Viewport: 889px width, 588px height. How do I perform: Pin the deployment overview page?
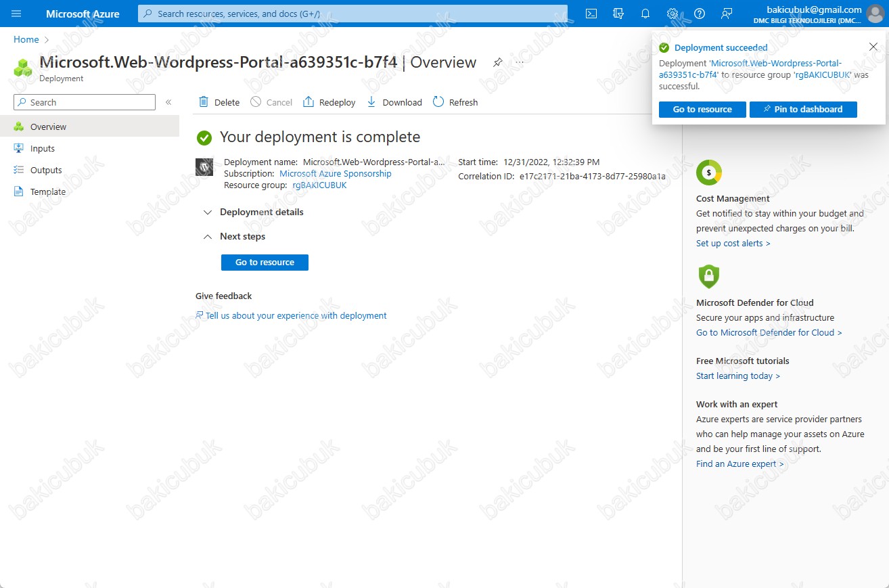497,62
